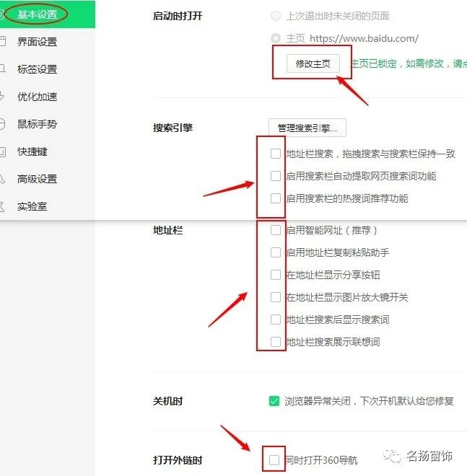
Task: Click the 地址栏 section label
Action: pyautogui.click(x=168, y=230)
